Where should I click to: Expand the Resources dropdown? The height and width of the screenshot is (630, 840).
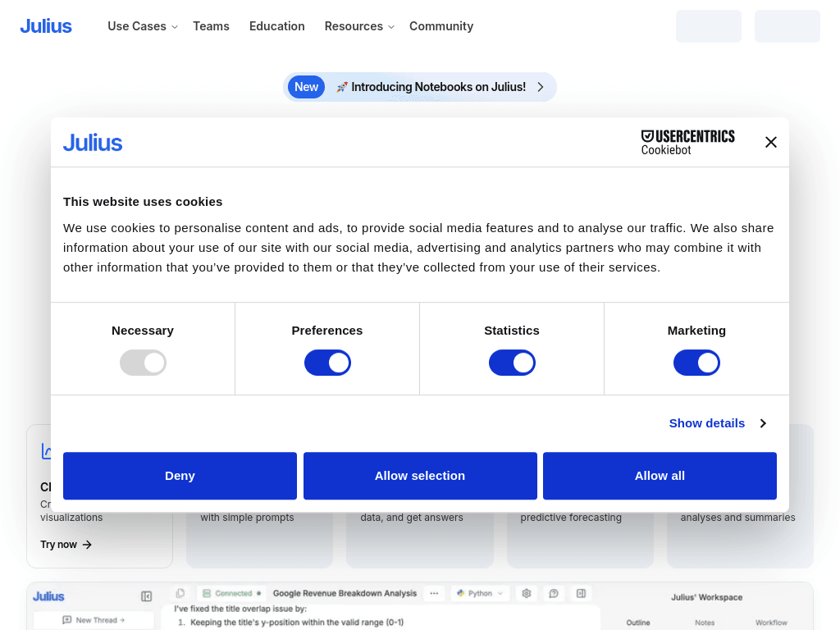(359, 26)
